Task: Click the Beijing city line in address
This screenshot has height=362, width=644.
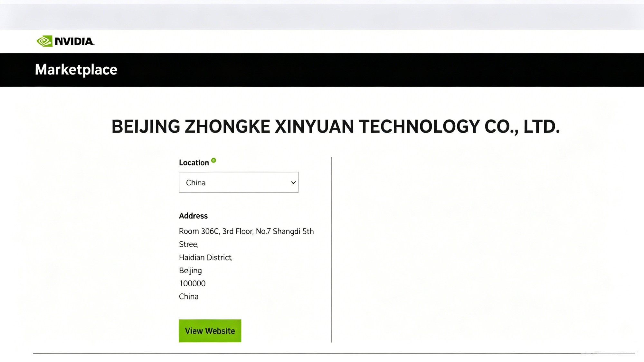Action: pyautogui.click(x=190, y=271)
